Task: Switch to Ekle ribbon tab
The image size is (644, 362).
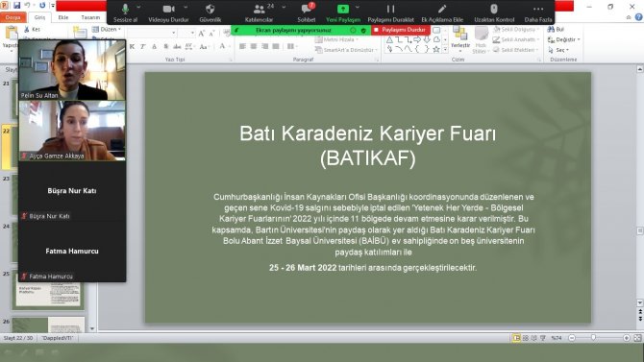Action: click(x=63, y=17)
